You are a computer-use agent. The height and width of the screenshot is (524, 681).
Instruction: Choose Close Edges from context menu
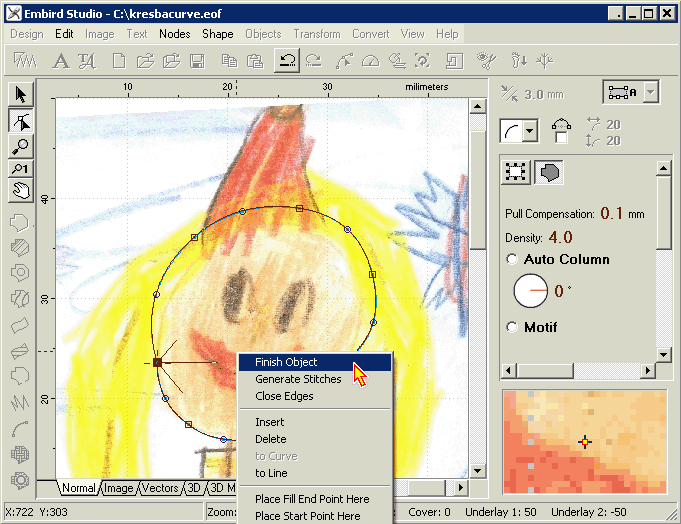[x=315, y=396]
